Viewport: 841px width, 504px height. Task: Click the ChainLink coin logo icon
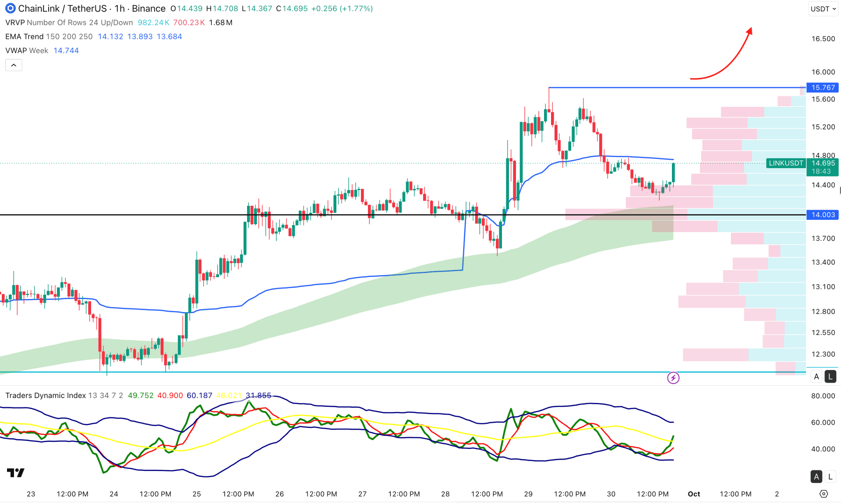coord(10,8)
